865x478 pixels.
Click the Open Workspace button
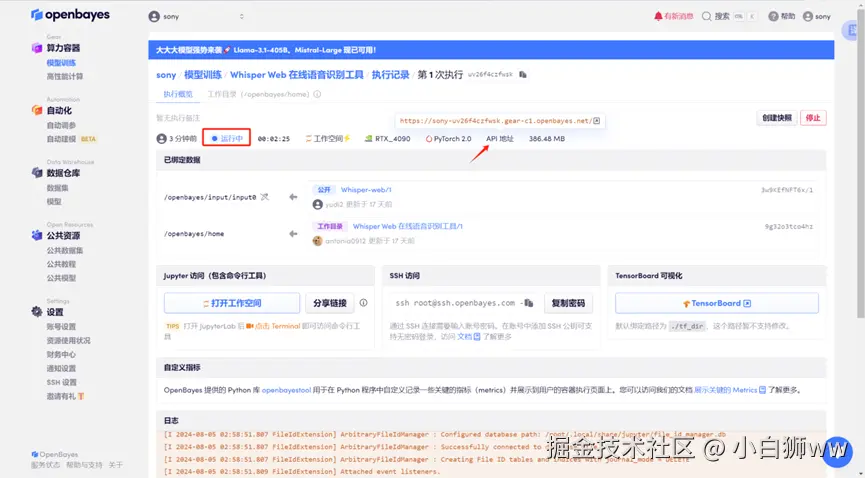pyautogui.click(x=232, y=303)
